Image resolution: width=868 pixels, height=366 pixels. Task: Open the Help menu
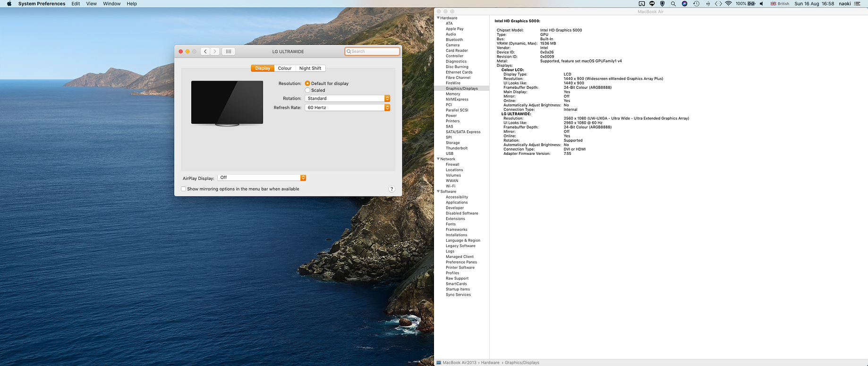point(132,3)
